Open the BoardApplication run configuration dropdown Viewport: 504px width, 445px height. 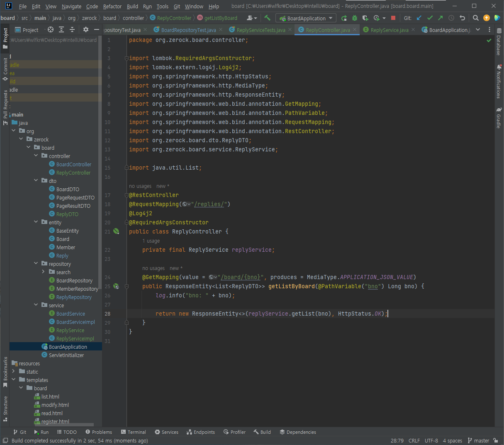click(307, 18)
